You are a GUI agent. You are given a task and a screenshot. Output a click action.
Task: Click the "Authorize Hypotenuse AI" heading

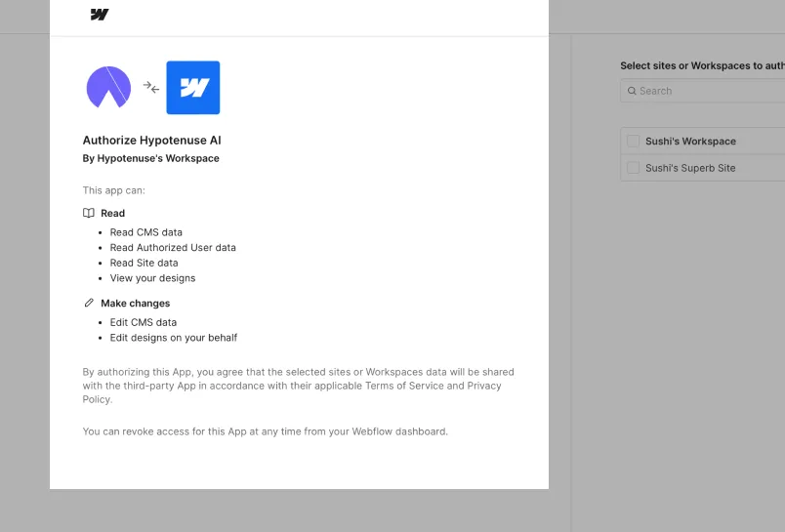coord(151,141)
